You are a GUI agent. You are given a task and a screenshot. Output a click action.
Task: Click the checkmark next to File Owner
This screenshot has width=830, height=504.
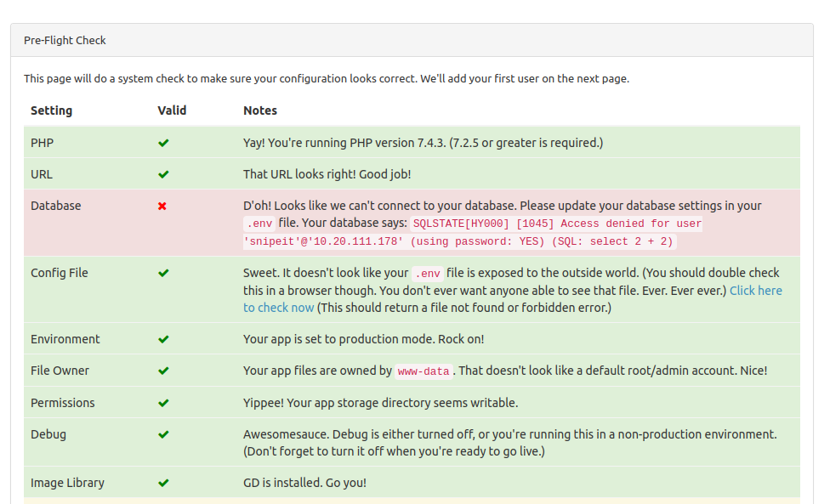coord(163,371)
